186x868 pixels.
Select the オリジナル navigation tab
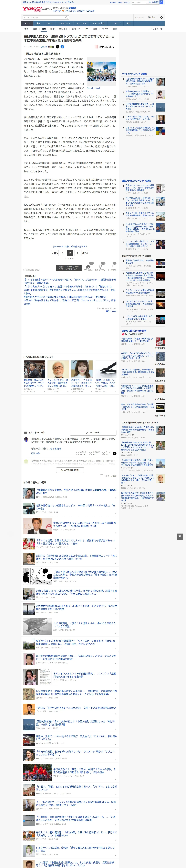(81, 24)
